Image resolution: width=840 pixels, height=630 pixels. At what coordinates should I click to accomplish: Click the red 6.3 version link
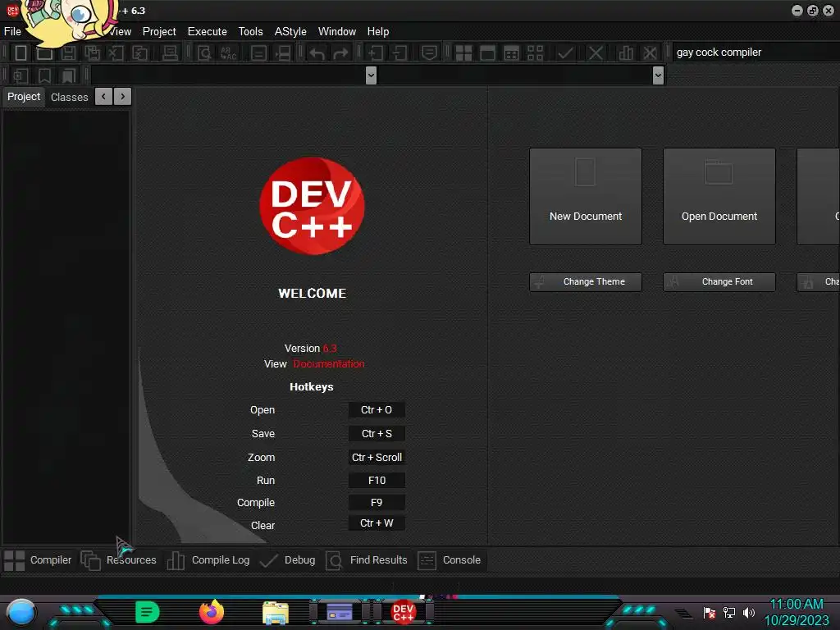pyautogui.click(x=330, y=348)
